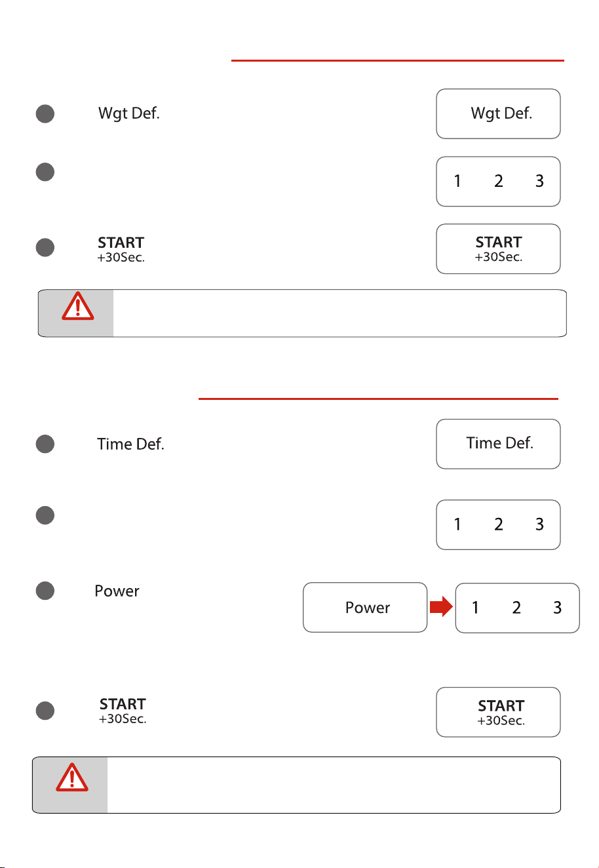Screen dimensions: 599x868
Task: Click gray bullet beside Wgt Def. label
Action: [x=45, y=114]
